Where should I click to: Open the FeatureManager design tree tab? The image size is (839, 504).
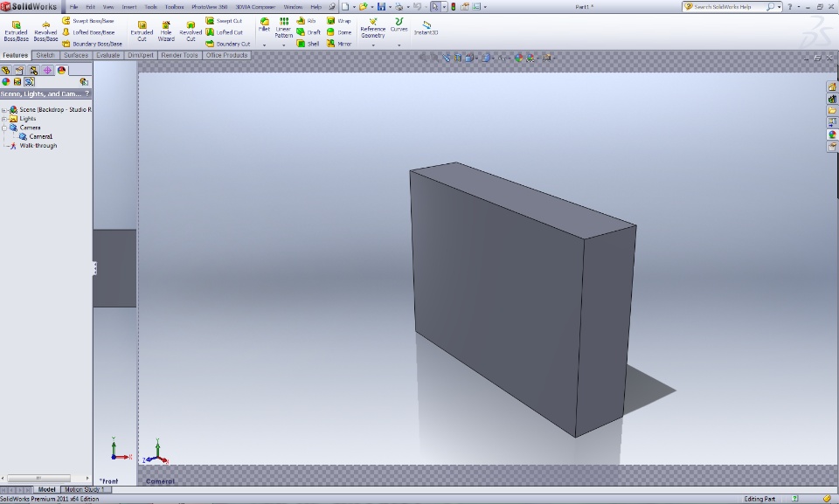click(x=6, y=70)
